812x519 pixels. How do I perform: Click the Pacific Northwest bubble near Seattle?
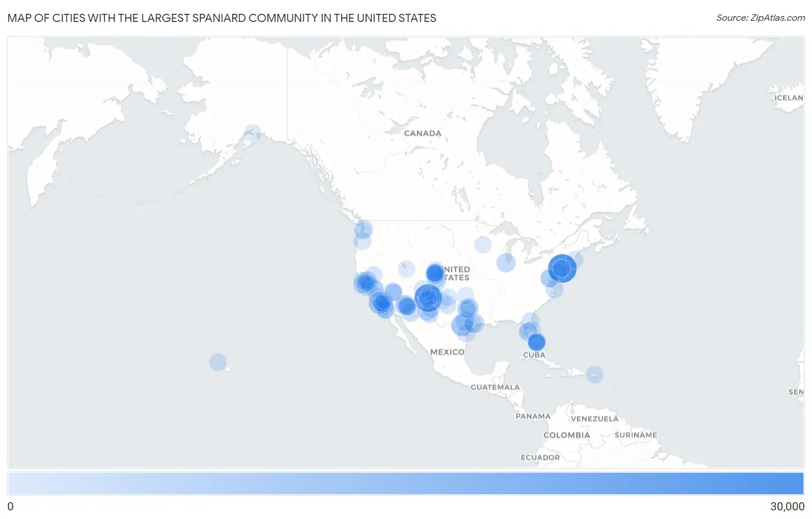coord(363,229)
